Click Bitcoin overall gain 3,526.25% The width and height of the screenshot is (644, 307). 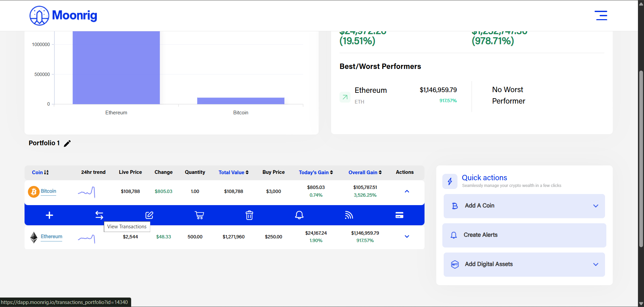click(365, 195)
